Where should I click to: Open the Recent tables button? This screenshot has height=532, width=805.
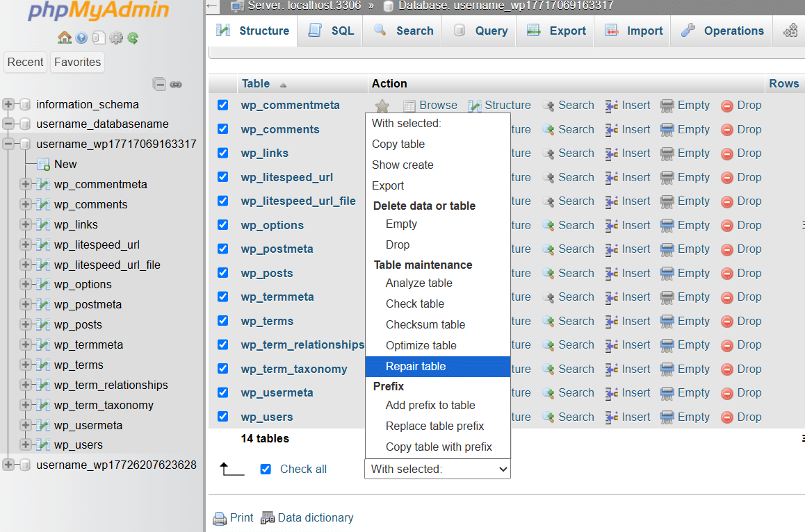tap(25, 62)
